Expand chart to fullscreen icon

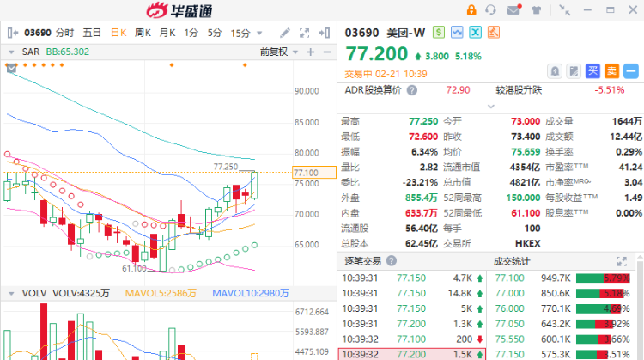tap(304, 33)
